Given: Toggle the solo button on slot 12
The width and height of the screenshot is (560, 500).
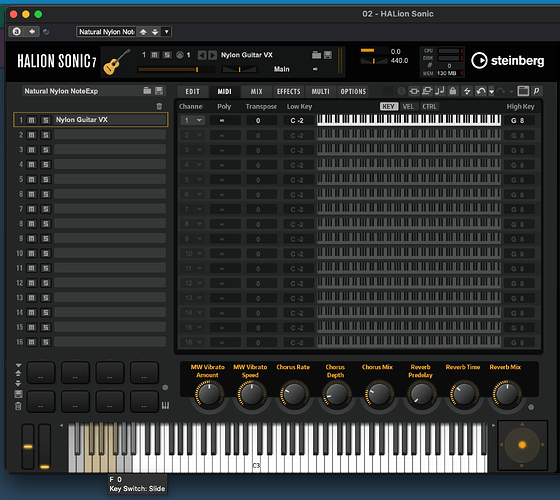Looking at the screenshot, I should click(45, 283).
